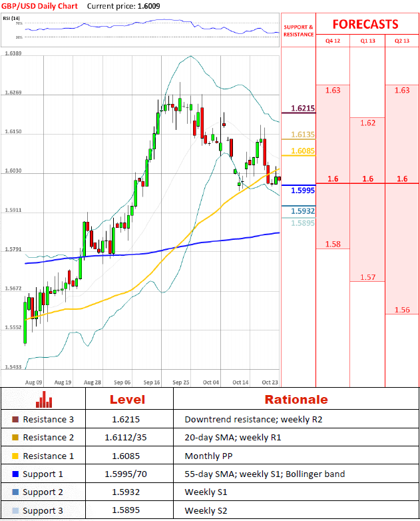Click the Rationale column header
Image resolution: width=420 pixels, height=521 pixels.
[x=296, y=400]
